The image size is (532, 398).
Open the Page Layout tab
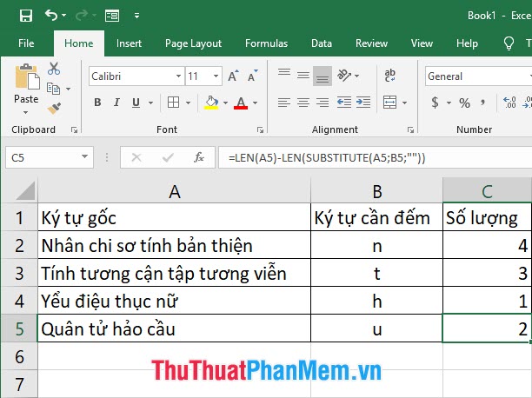pyautogui.click(x=193, y=43)
